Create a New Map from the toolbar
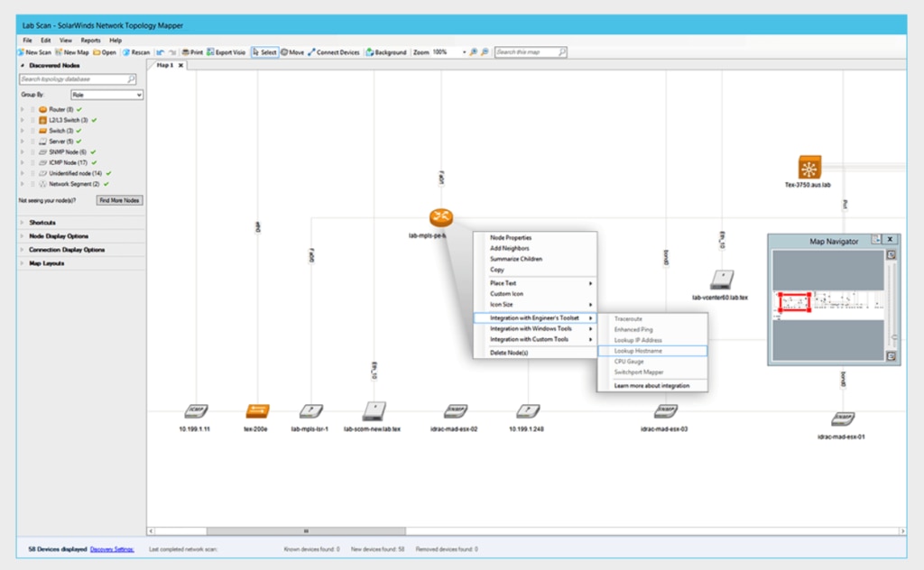This screenshot has height=570, width=924. pos(72,52)
